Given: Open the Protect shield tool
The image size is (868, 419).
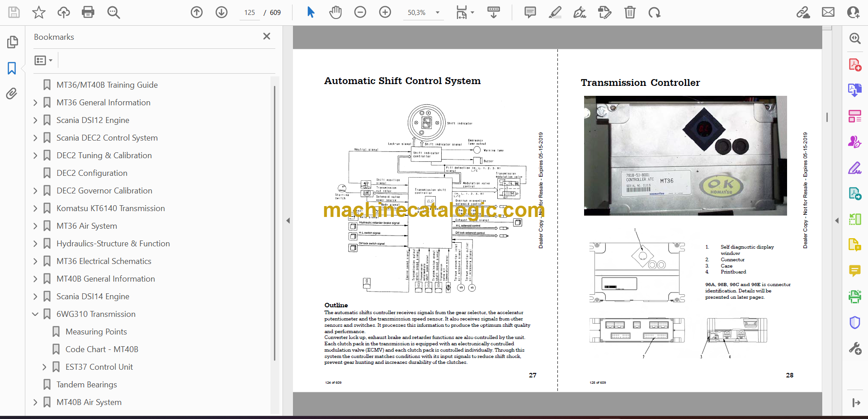Looking at the screenshot, I should click(x=854, y=322).
